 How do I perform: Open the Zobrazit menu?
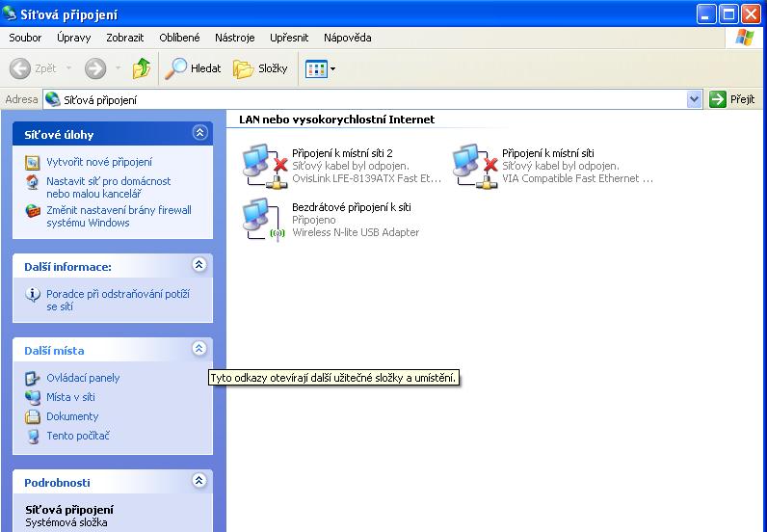coord(125,38)
